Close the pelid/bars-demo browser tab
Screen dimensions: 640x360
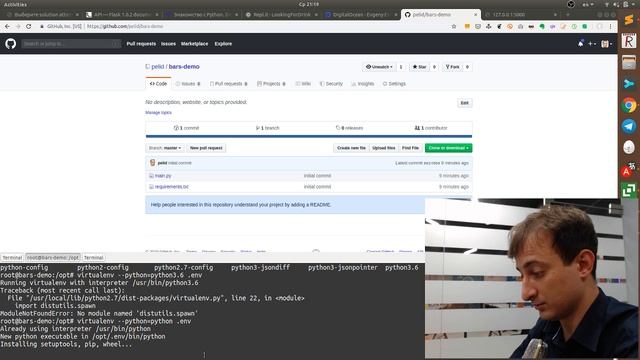point(475,14)
